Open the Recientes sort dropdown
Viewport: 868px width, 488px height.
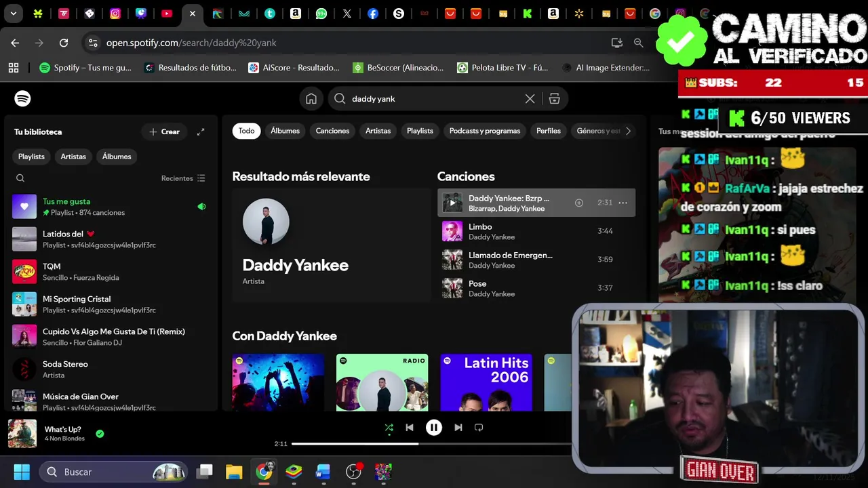(183, 178)
